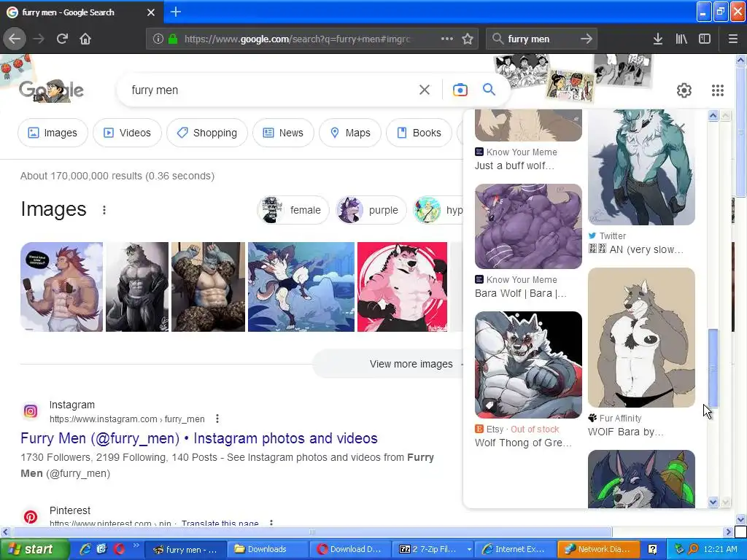Viewport: 747px width, 560px height.
Task: Open Google quick settings gear
Action: (684, 90)
